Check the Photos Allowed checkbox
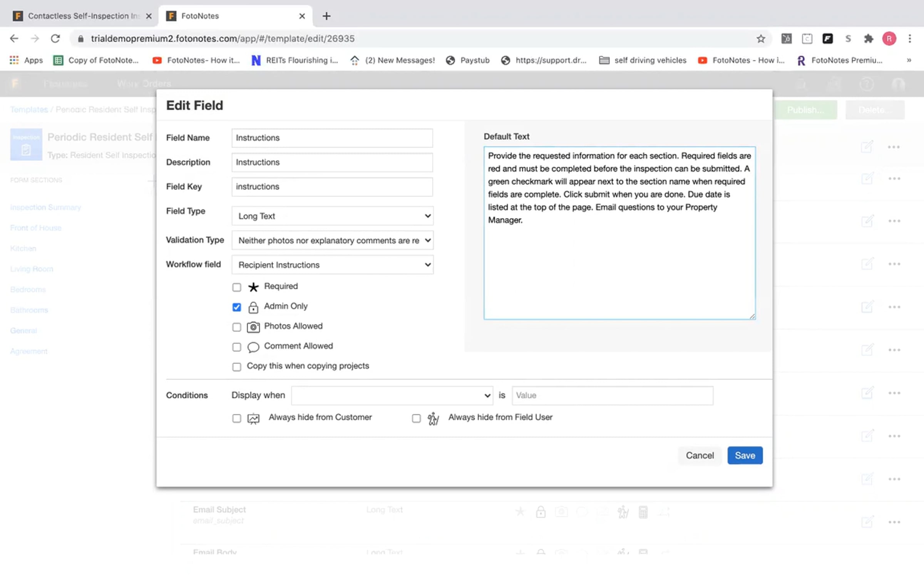Image resolution: width=924 pixels, height=578 pixels. (237, 327)
